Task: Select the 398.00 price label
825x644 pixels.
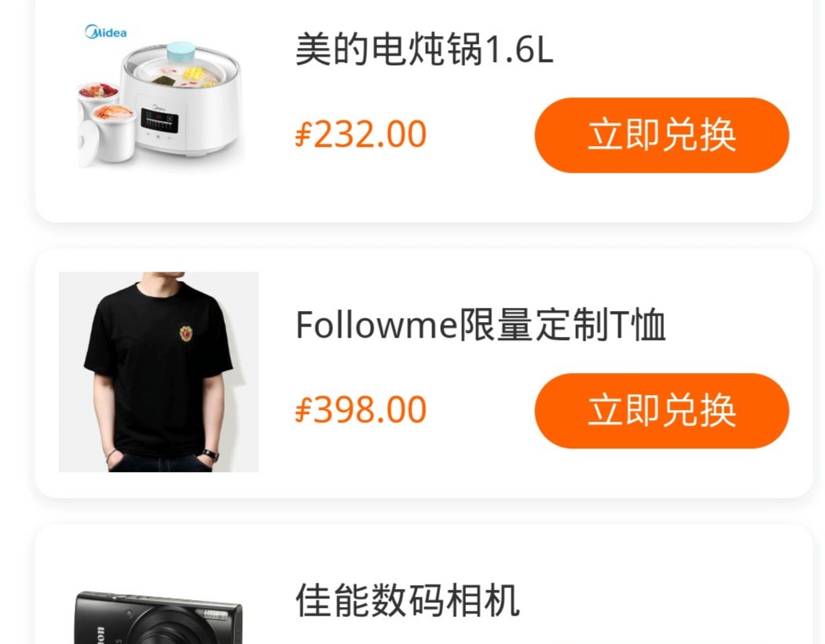Action: (361, 409)
